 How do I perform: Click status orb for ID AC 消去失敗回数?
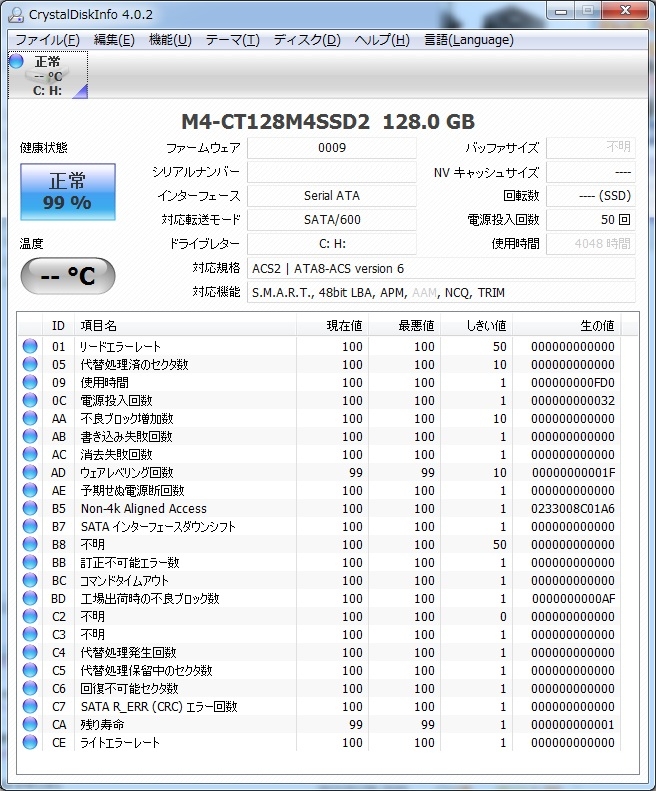(x=30, y=454)
